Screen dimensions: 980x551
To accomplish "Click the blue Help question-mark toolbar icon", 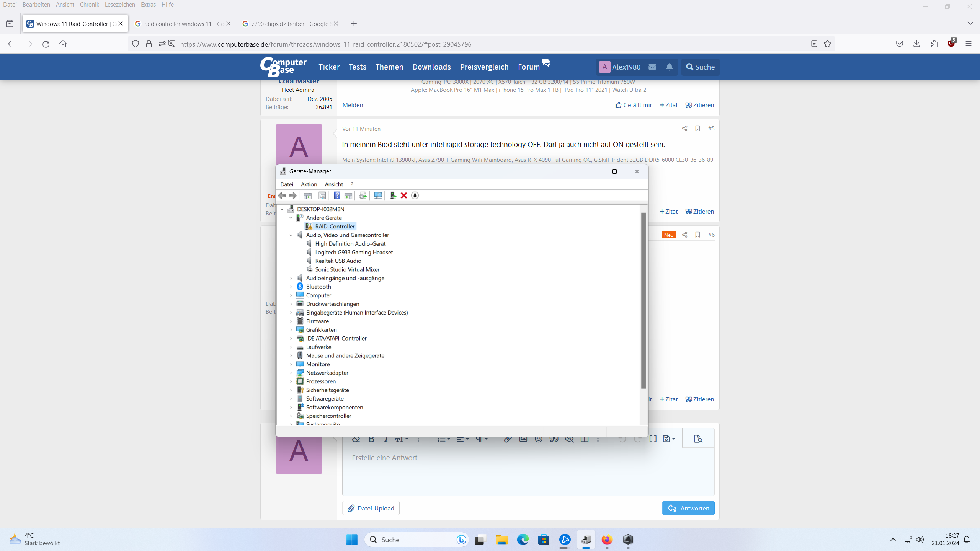I will (x=337, y=196).
